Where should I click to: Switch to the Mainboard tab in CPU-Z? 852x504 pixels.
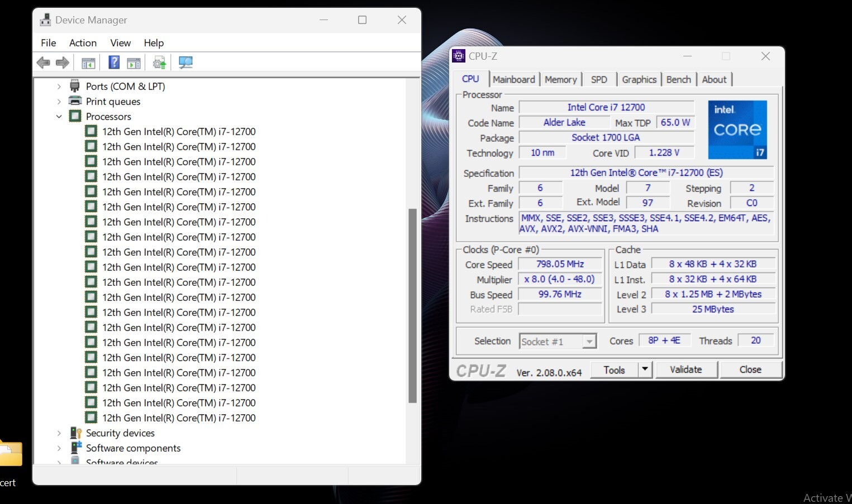coord(514,79)
